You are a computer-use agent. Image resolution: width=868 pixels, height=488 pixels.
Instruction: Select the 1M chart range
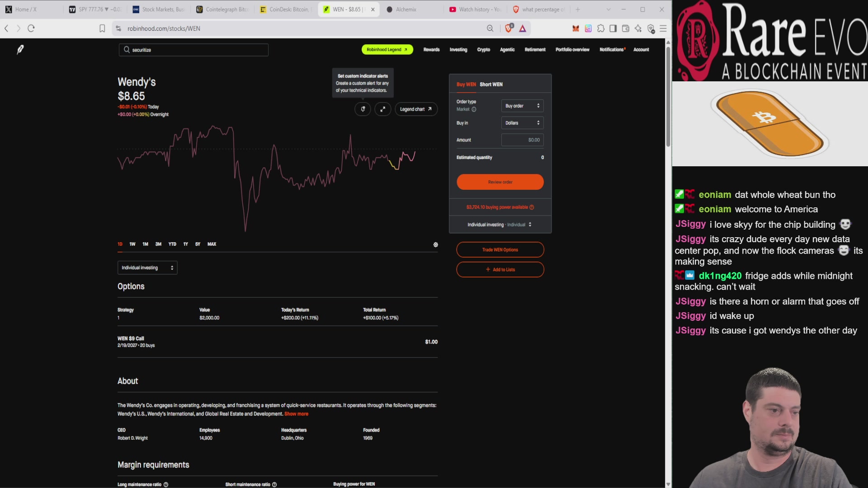click(x=145, y=244)
